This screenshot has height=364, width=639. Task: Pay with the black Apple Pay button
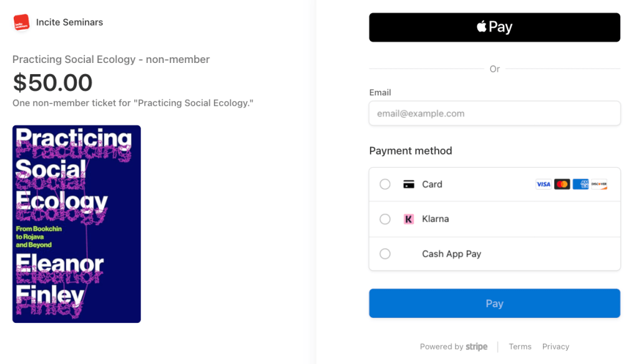coord(494,27)
